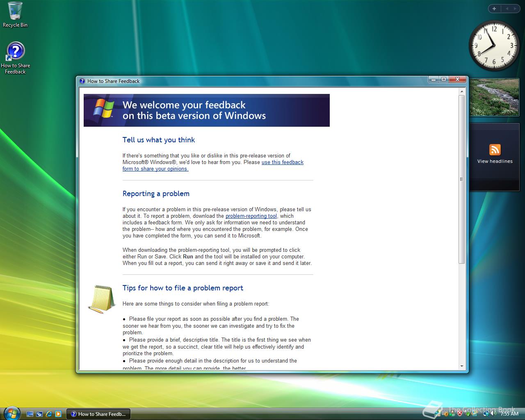Click the slideshow gadget stream photo
Image resolution: width=525 pixels, height=420 pixels.
click(x=495, y=97)
